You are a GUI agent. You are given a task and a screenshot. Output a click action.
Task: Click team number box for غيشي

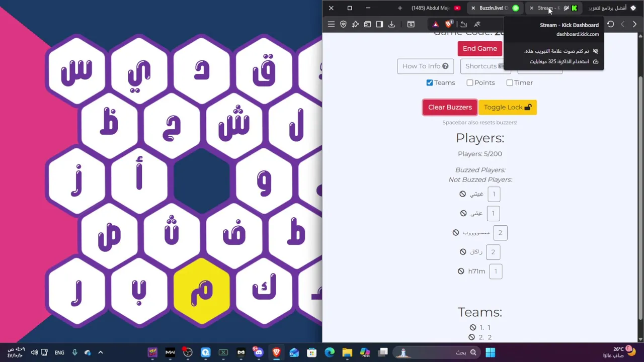[x=494, y=194]
